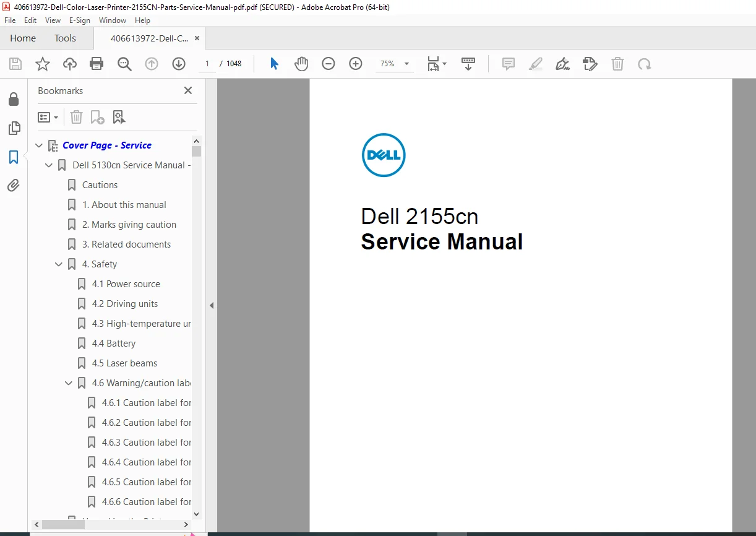Click the star bookmark icon in toolbar
The image size is (756, 536).
point(43,64)
